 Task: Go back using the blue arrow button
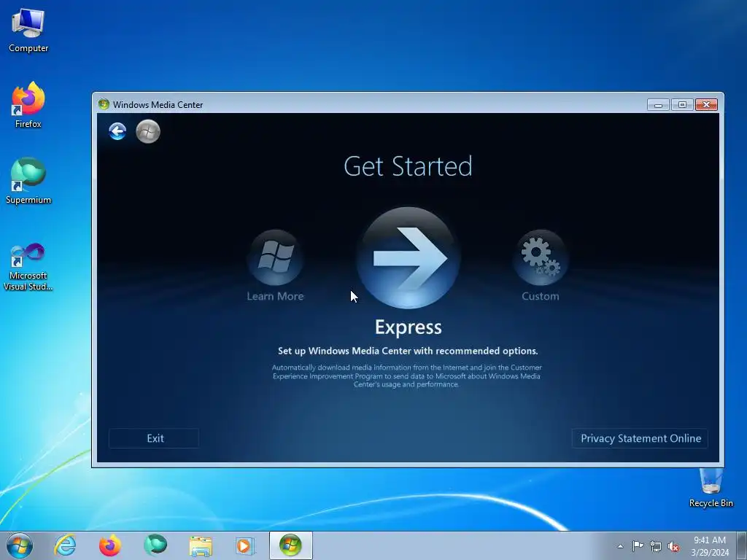click(117, 131)
